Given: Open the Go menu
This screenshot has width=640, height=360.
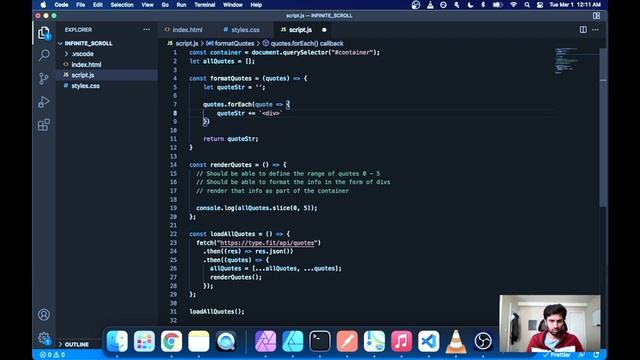Looking at the screenshot, I should click(165, 5).
